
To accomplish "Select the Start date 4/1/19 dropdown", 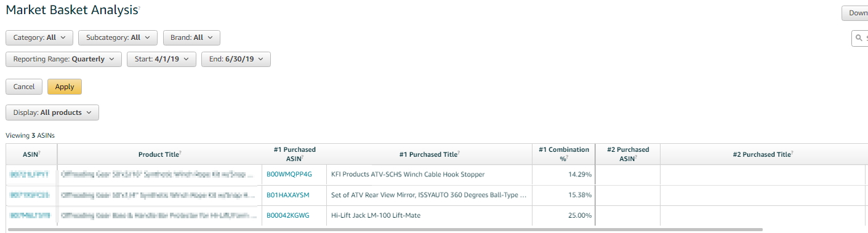I will [x=161, y=60].
